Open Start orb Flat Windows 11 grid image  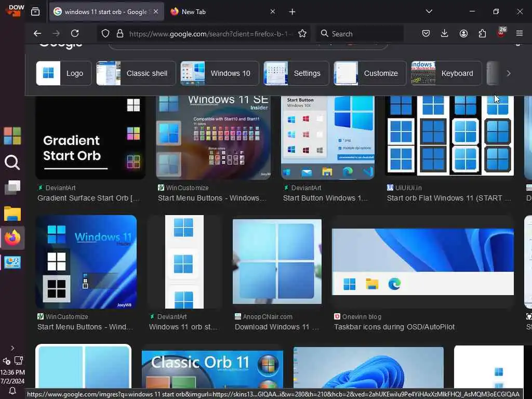449,136
